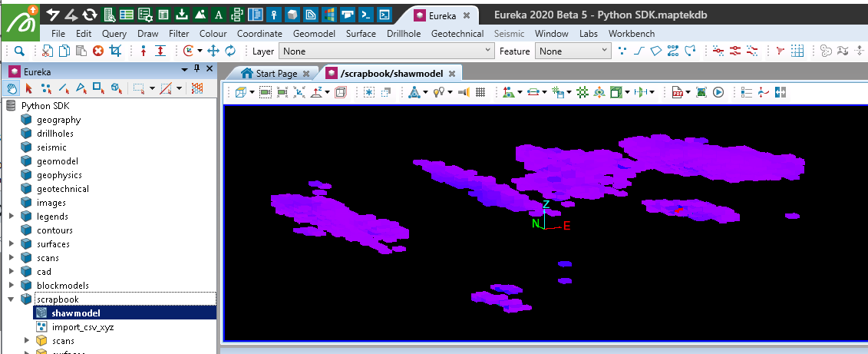Screen dimensions: 868x354
Task: Open the Feature dropdown set to None
Action: 573,51
